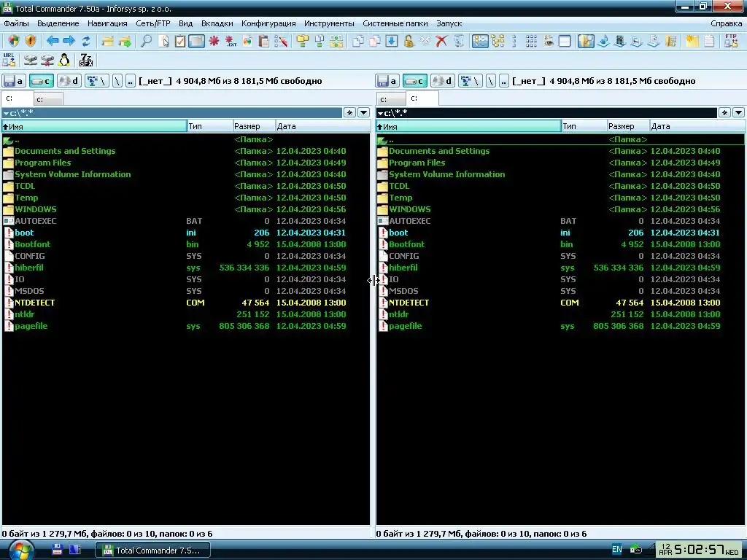
Task: Click the Linux penguin icon
Action: pyautogui.click(x=64, y=60)
